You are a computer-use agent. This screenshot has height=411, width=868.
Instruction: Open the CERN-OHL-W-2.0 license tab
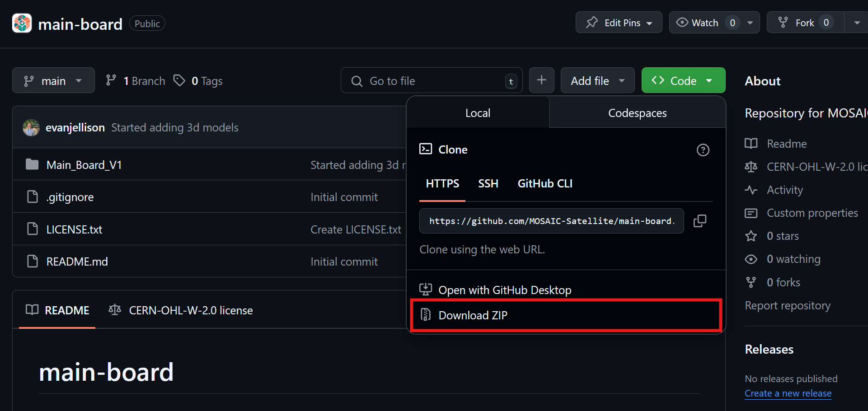pyautogui.click(x=181, y=310)
